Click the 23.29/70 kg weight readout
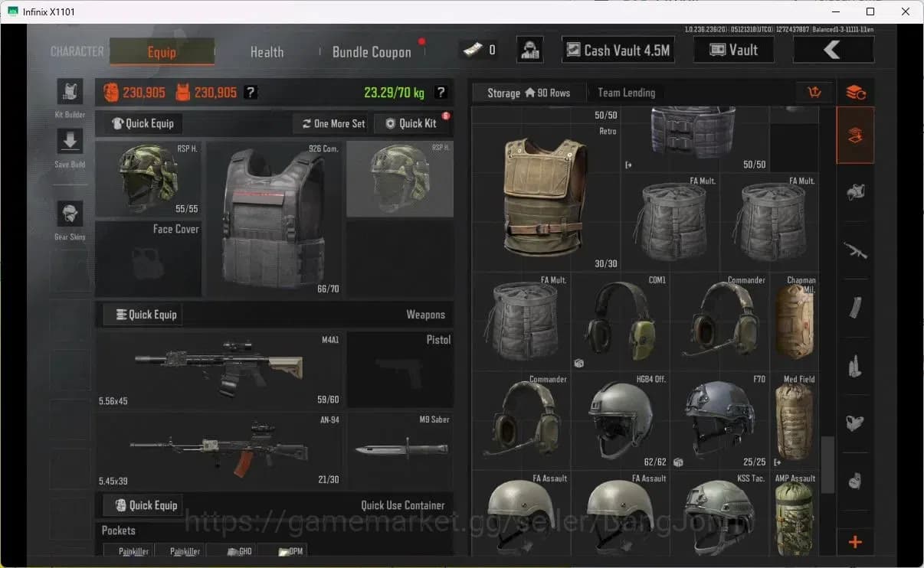This screenshot has height=568, width=924. tap(394, 93)
